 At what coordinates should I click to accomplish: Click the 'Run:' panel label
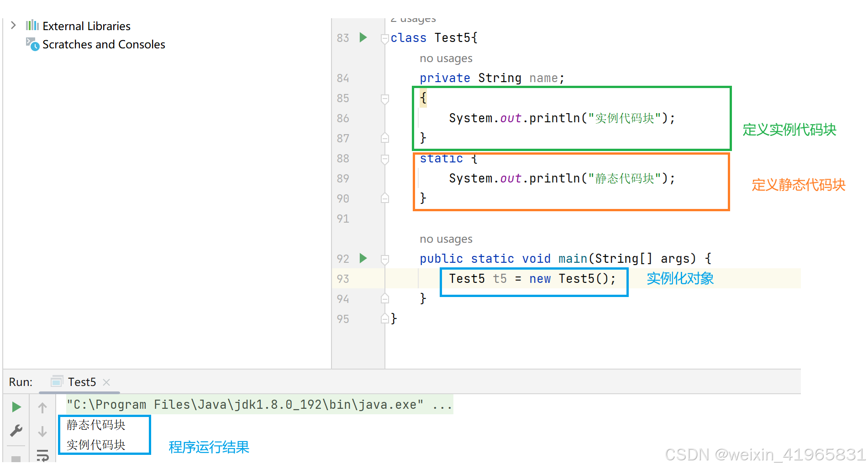21,382
